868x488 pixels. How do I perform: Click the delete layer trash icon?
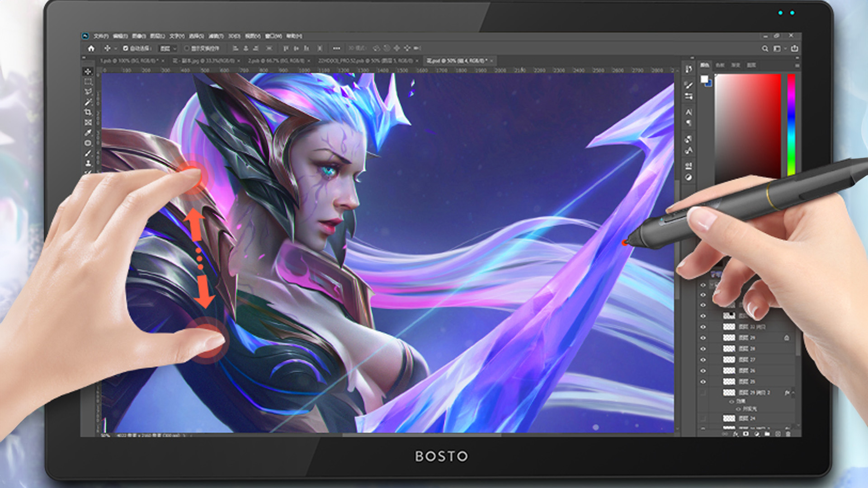pos(788,434)
